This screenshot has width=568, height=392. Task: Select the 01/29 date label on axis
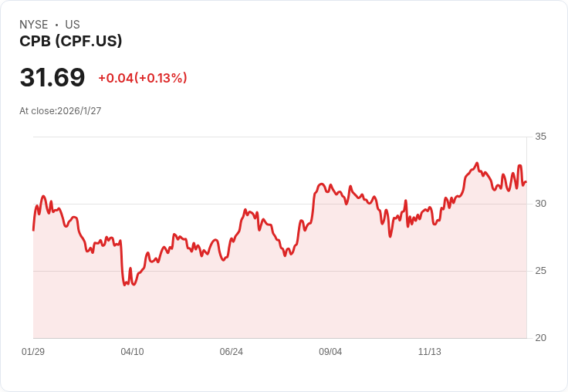tap(33, 352)
